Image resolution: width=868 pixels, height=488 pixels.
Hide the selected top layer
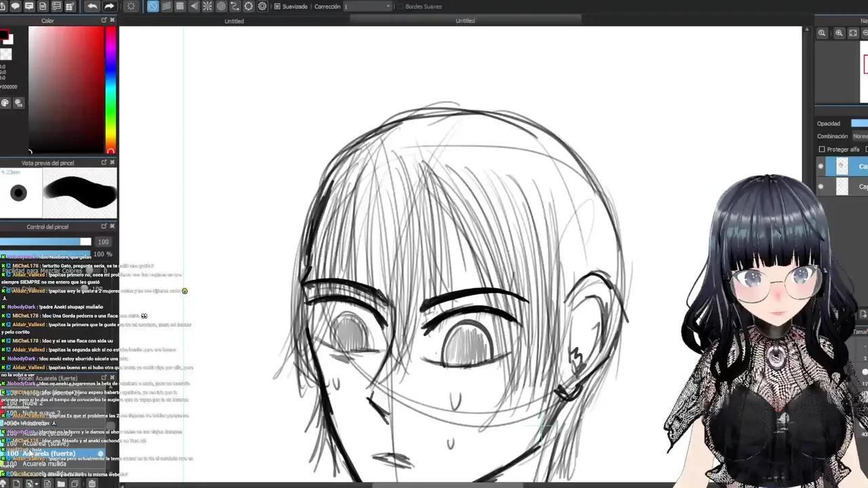pyautogui.click(x=821, y=166)
